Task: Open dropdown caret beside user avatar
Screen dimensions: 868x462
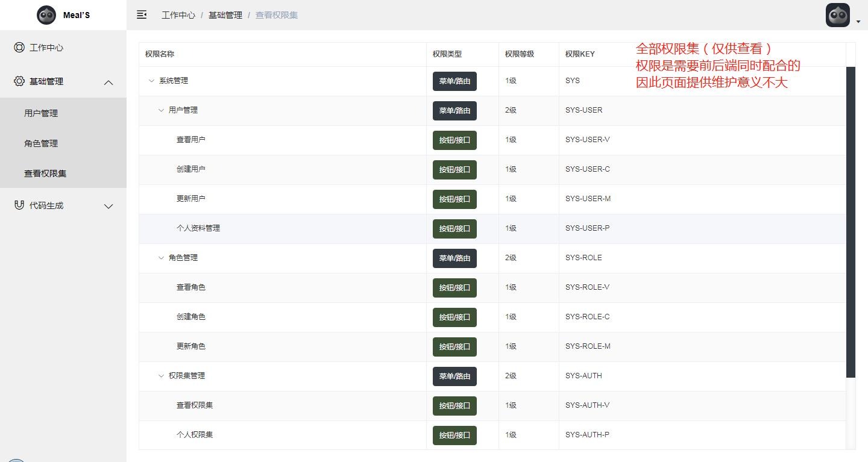Action: pyautogui.click(x=858, y=22)
